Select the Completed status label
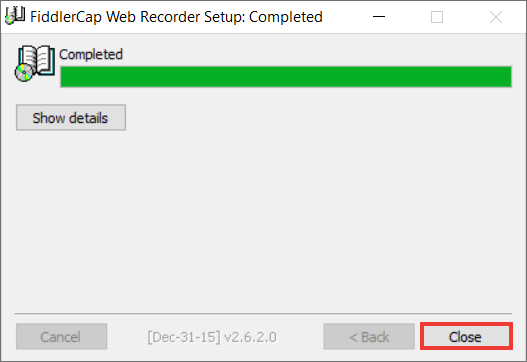 click(91, 54)
